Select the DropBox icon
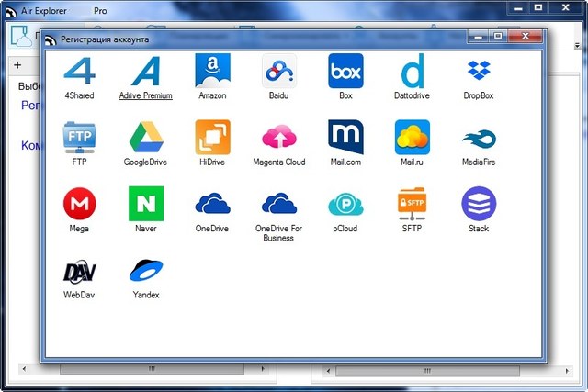 click(x=479, y=70)
